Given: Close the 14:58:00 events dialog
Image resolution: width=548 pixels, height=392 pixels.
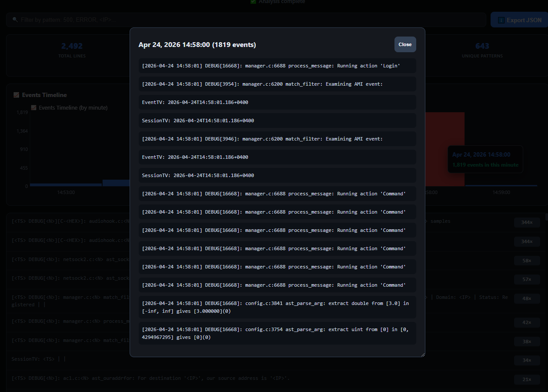Looking at the screenshot, I should [405, 44].
